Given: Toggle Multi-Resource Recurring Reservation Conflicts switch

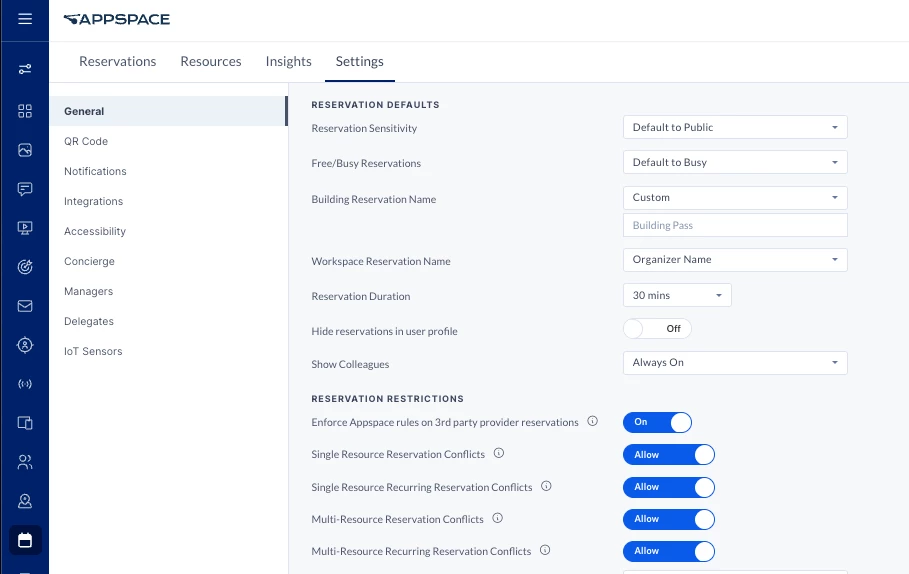Looking at the screenshot, I should coord(669,551).
